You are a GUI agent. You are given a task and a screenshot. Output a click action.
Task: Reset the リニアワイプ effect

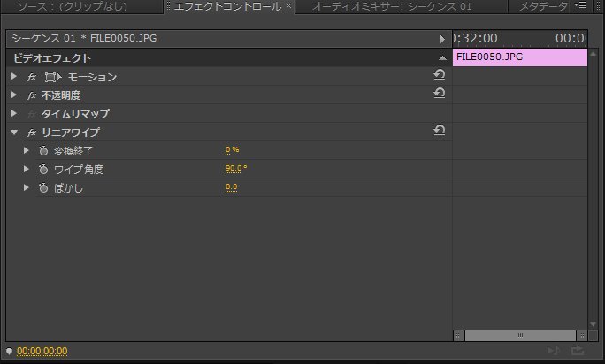pyautogui.click(x=439, y=130)
